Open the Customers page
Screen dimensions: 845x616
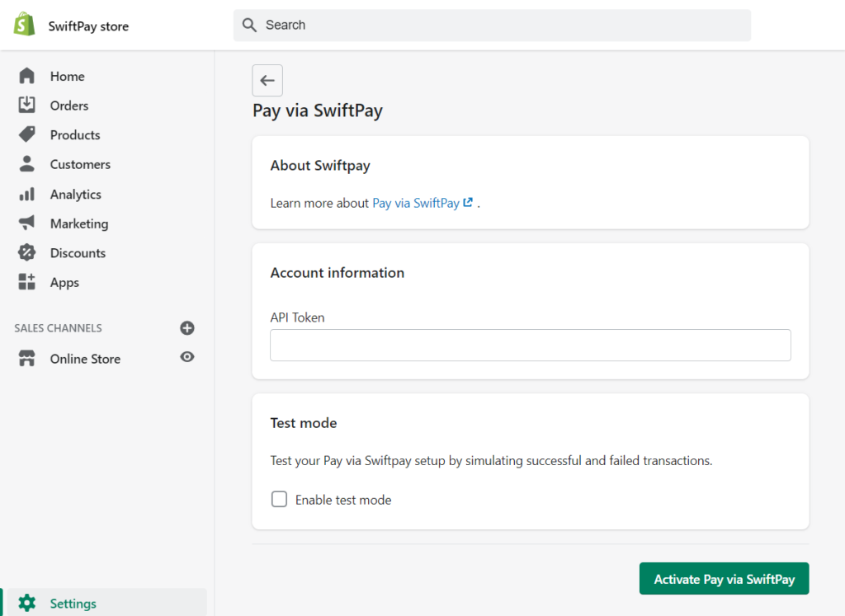80,164
